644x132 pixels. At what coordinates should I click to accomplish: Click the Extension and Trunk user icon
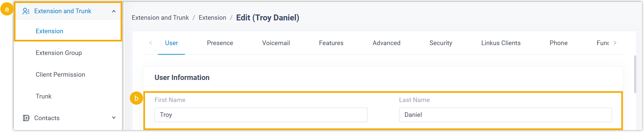(x=26, y=11)
